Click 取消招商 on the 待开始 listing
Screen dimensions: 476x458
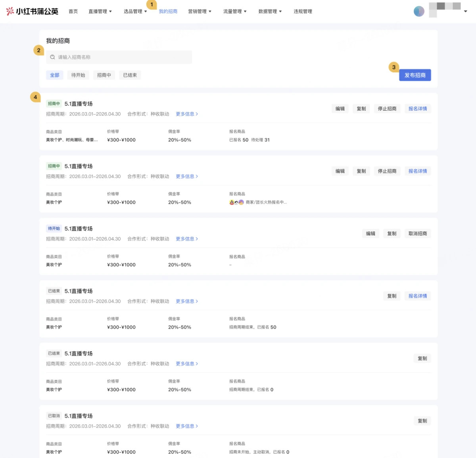[x=418, y=234]
